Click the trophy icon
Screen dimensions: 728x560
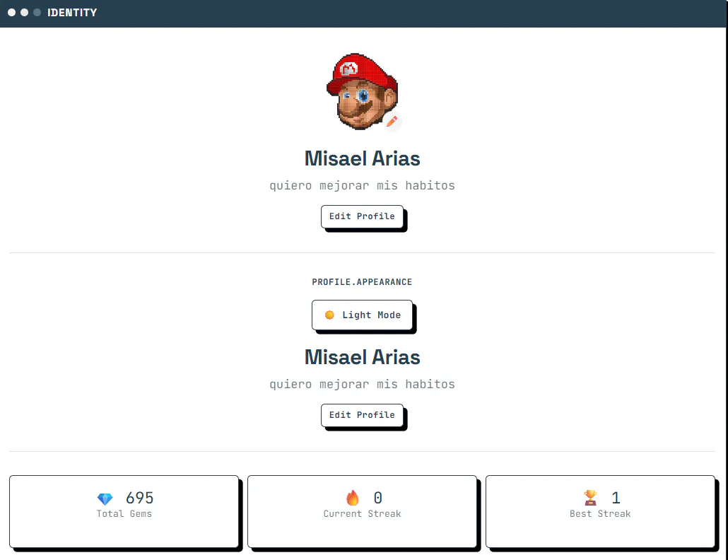(x=591, y=498)
